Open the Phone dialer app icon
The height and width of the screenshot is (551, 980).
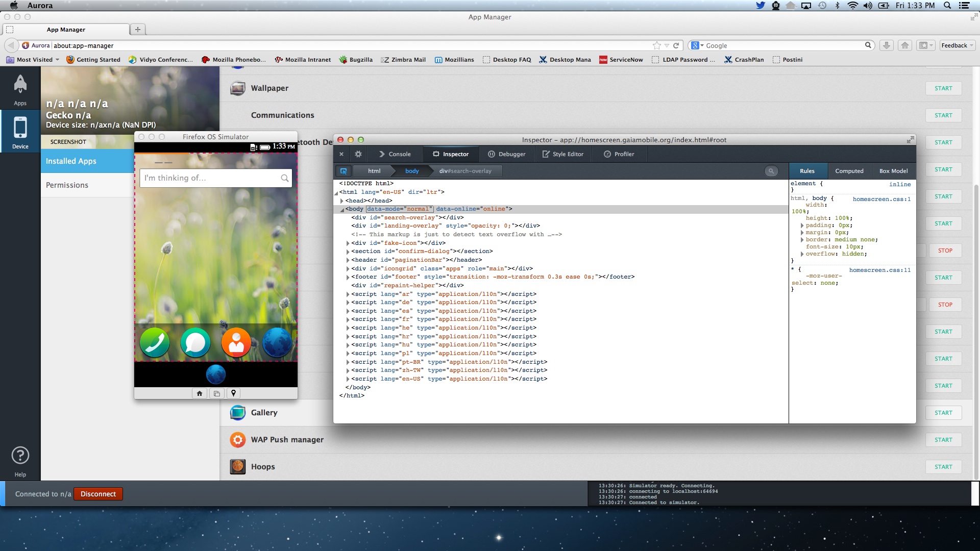[x=155, y=342]
